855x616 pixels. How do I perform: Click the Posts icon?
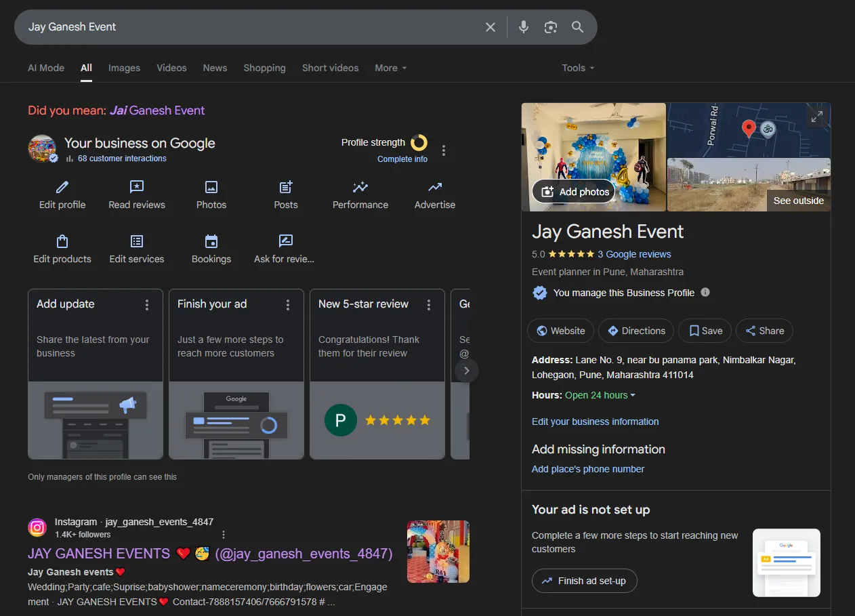pos(286,187)
